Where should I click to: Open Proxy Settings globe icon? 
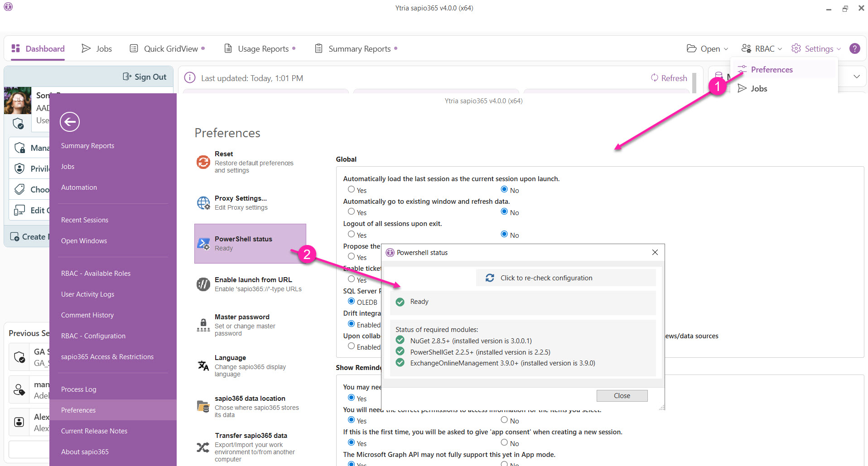point(203,202)
